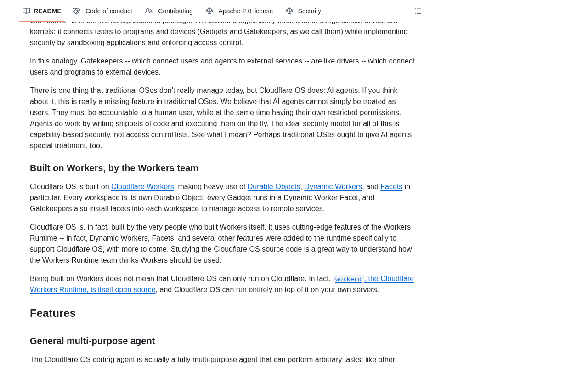This screenshot has height=368, width=588.
Task: Click the scale icon beside Apache-2.0 license
Action: [x=209, y=11]
